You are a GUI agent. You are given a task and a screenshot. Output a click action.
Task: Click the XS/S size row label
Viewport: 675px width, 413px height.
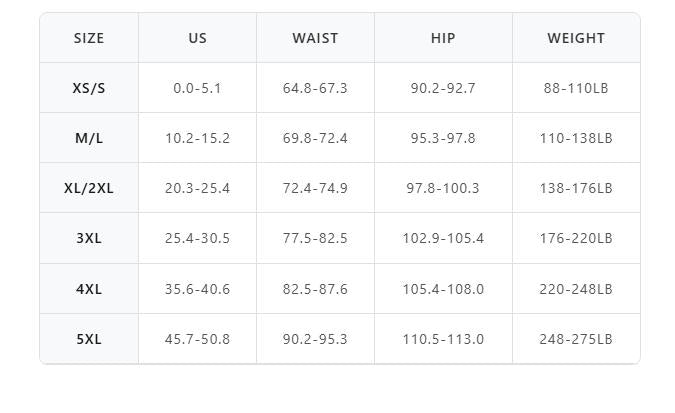click(89, 88)
